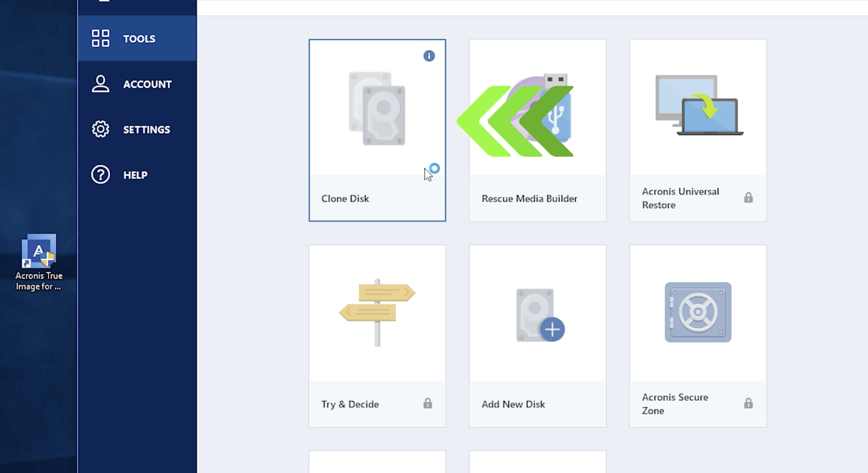Image resolution: width=868 pixels, height=473 pixels.
Task: Click the Tools grid icon in sidebar
Action: click(101, 39)
